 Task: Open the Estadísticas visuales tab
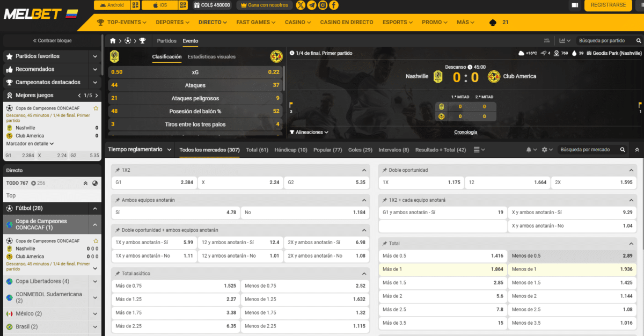pyautogui.click(x=210, y=57)
